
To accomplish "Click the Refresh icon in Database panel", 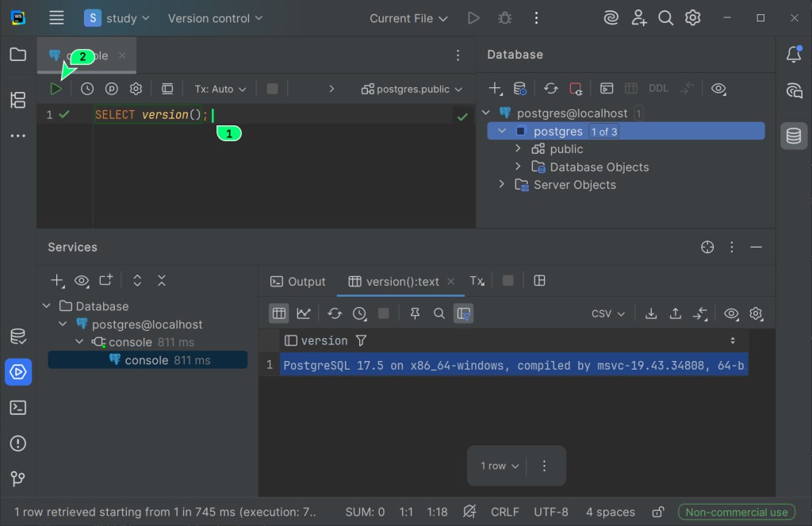I will coord(550,89).
